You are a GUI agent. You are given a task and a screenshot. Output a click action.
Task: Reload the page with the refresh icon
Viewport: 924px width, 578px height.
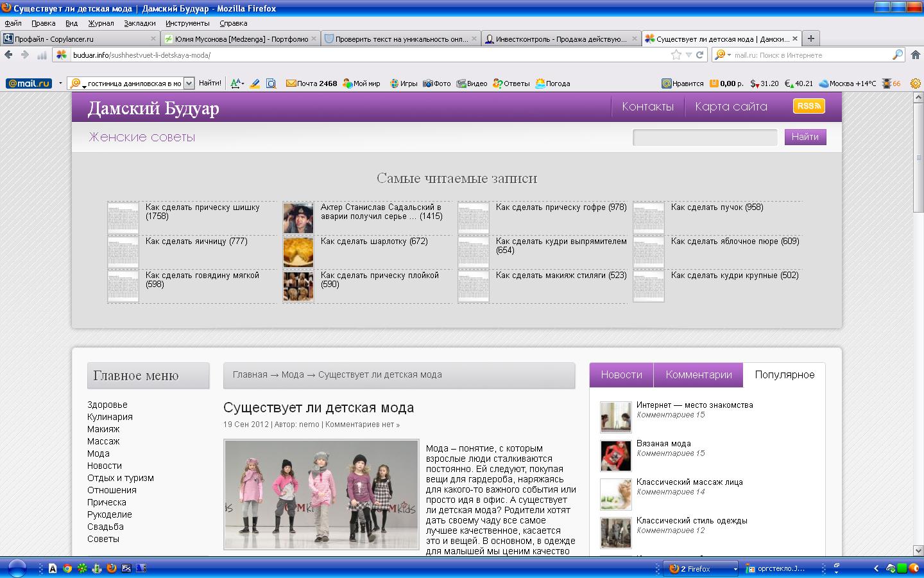click(x=700, y=55)
